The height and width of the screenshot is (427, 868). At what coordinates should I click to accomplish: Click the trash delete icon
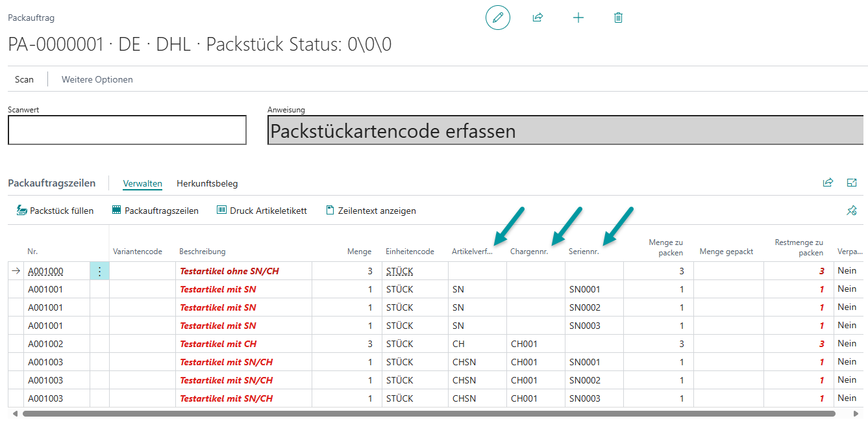(x=618, y=18)
